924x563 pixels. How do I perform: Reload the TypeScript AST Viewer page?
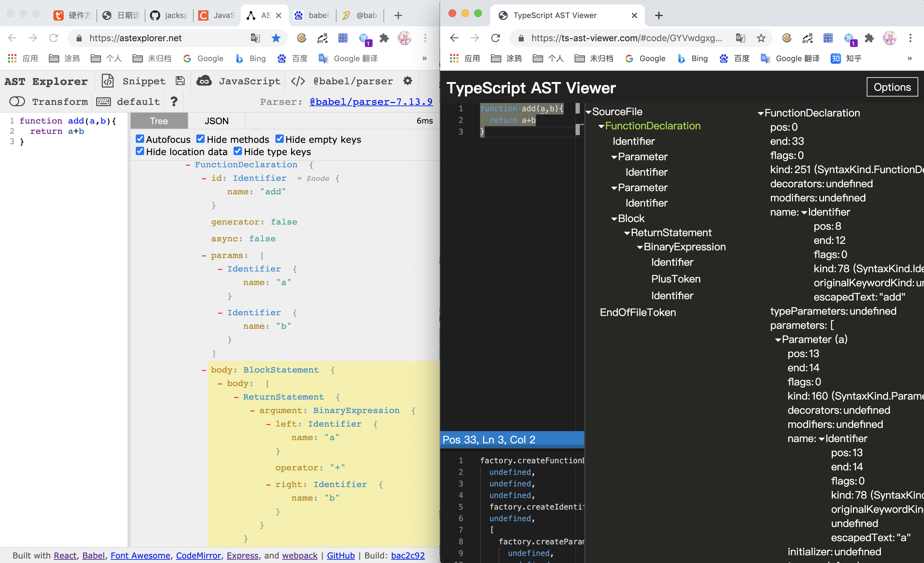point(496,38)
